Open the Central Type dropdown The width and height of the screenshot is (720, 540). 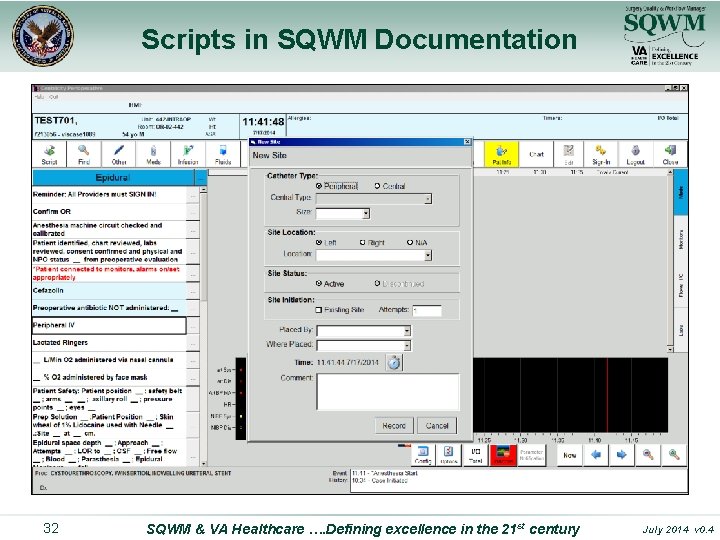coord(428,199)
